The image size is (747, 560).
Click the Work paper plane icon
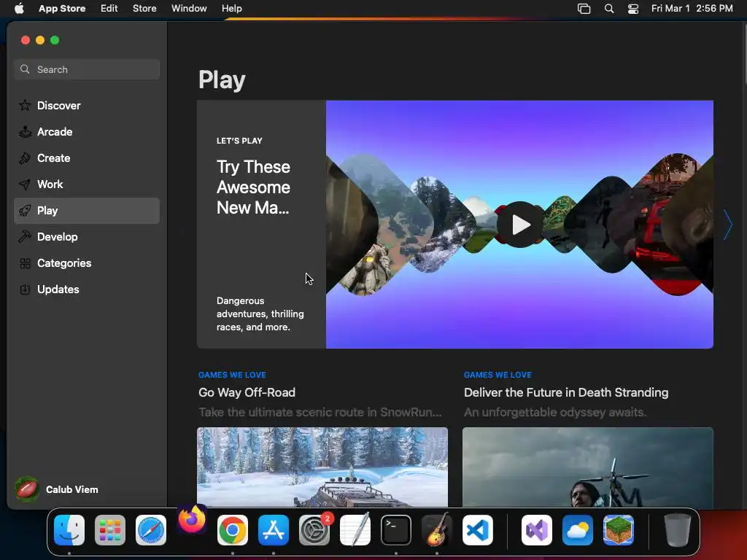[25, 184]
